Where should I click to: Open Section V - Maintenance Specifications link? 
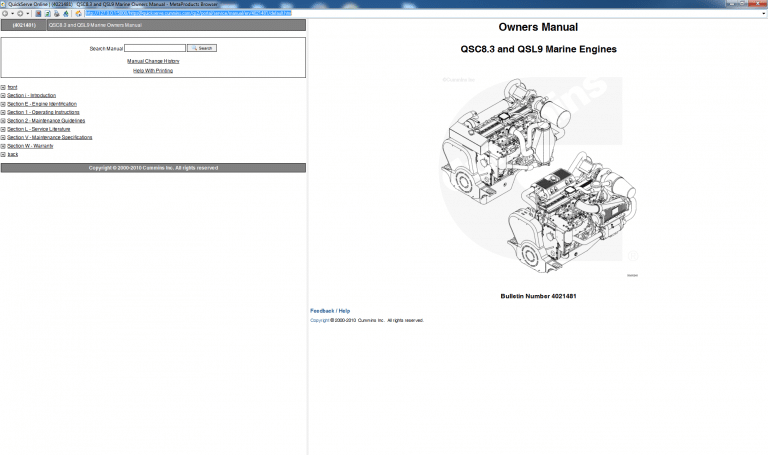click(49, 138)
